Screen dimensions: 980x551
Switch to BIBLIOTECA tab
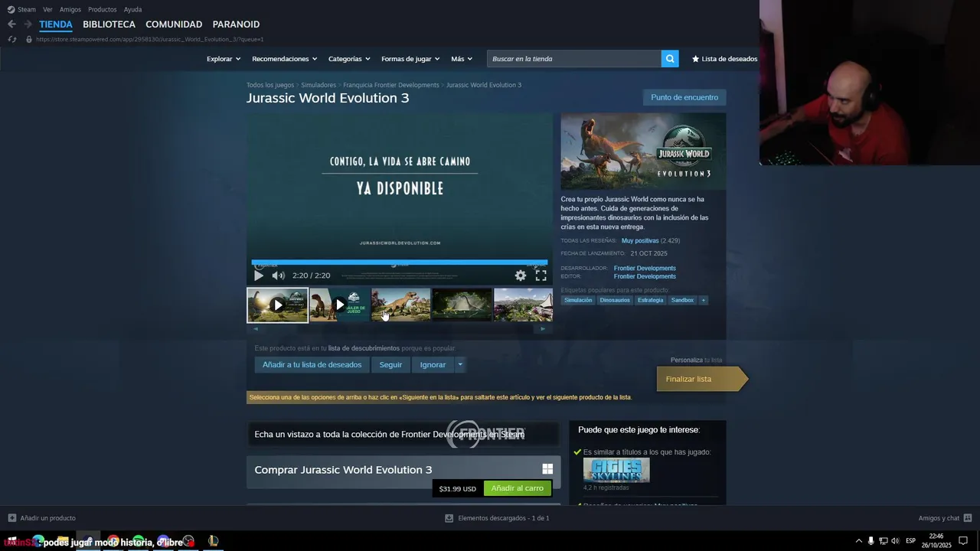pyautogui.click(x=109, y=24)
